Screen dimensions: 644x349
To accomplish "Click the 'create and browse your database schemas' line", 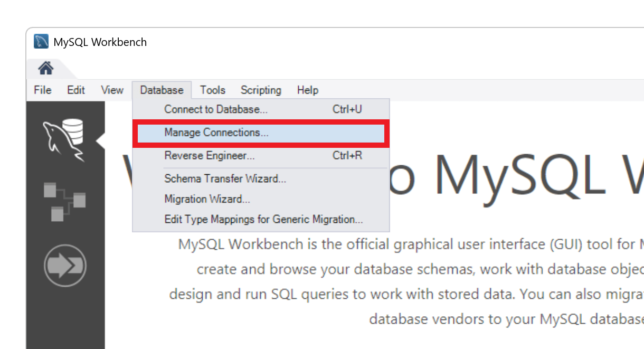I will pos(420,269).
